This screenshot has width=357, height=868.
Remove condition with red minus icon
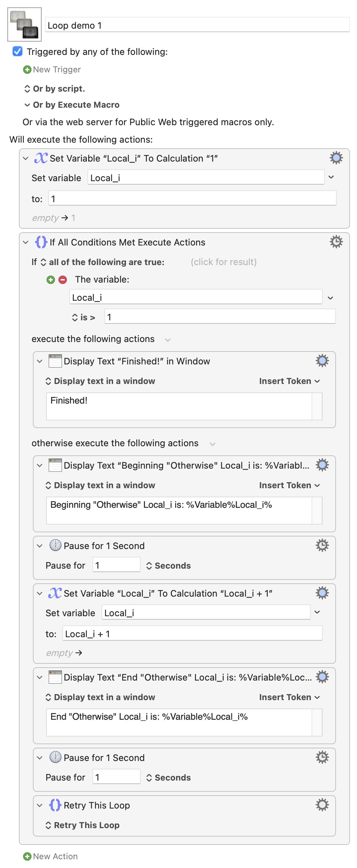pyautogui.click(x=63, y=280)
